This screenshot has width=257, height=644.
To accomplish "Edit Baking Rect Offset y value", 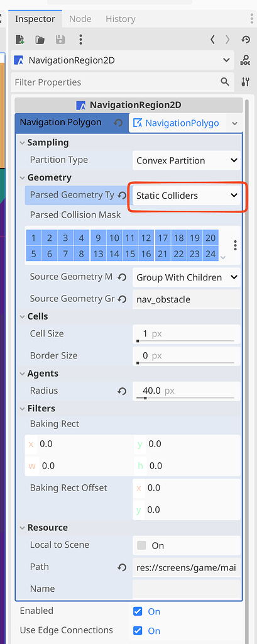I will click(x=192, y=509).
